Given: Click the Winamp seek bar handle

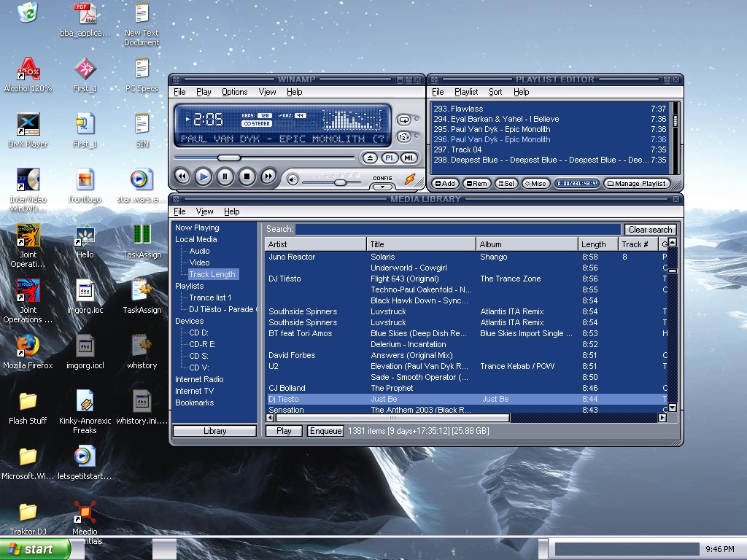Looking at the screenshot, I should 229,157.
